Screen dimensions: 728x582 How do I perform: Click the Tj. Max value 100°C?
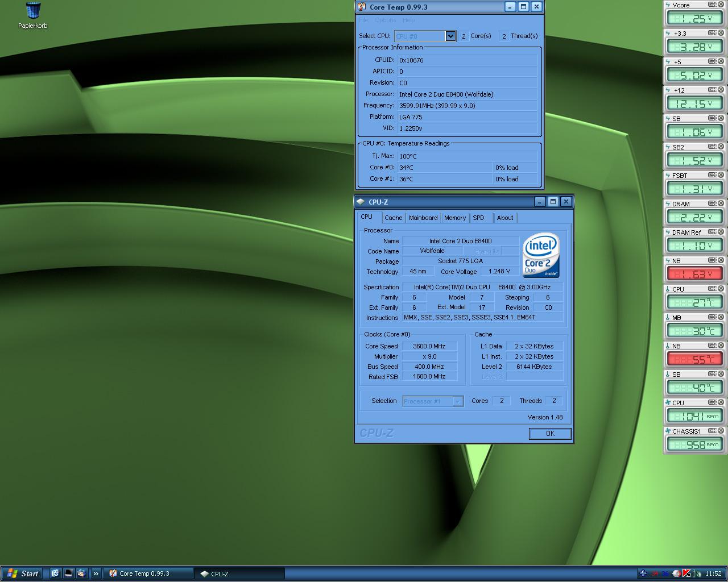(x=467, y=156)
